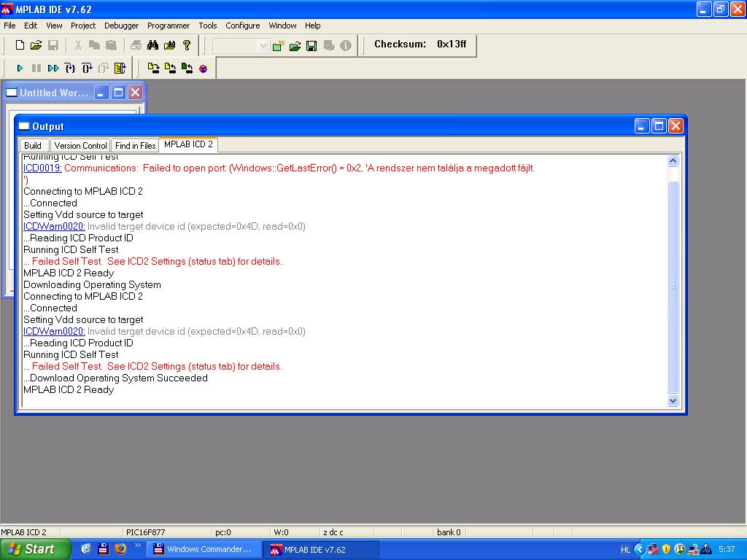Open the File menu
This screenshot has width=747, height=560.
coord(9,26)
